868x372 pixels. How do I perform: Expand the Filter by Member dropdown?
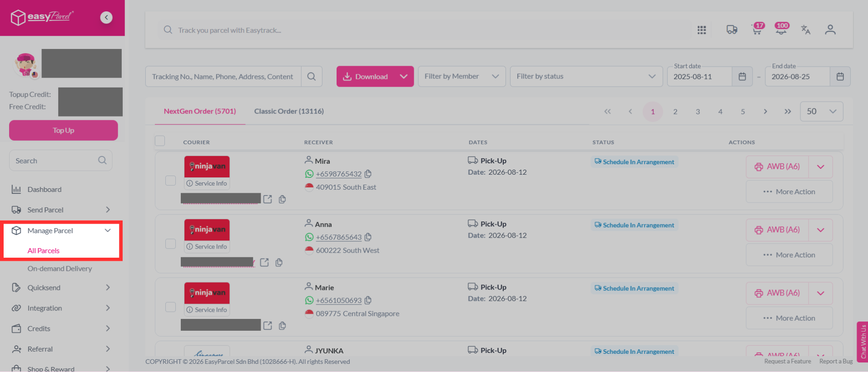pyautogui.click(x=461, y=77)
